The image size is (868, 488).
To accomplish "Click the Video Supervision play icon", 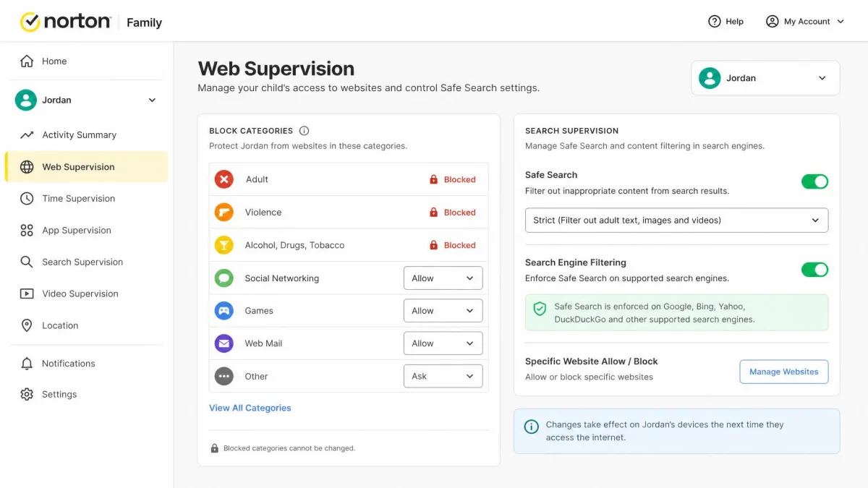I will pyautogui.click(x=27, y=294).
